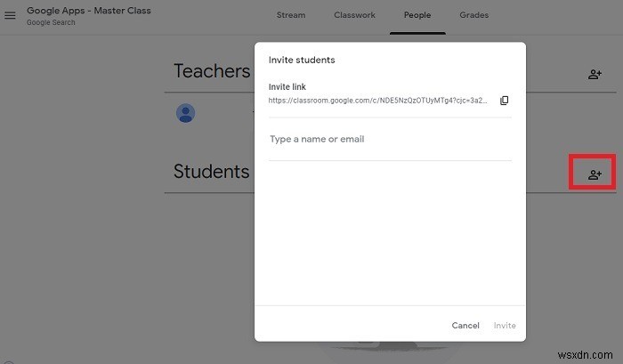Image resolution: width=623 pixels, height=364 pixels.
Task: Click the Type a name or email field
Action: [x=390, y=140]
